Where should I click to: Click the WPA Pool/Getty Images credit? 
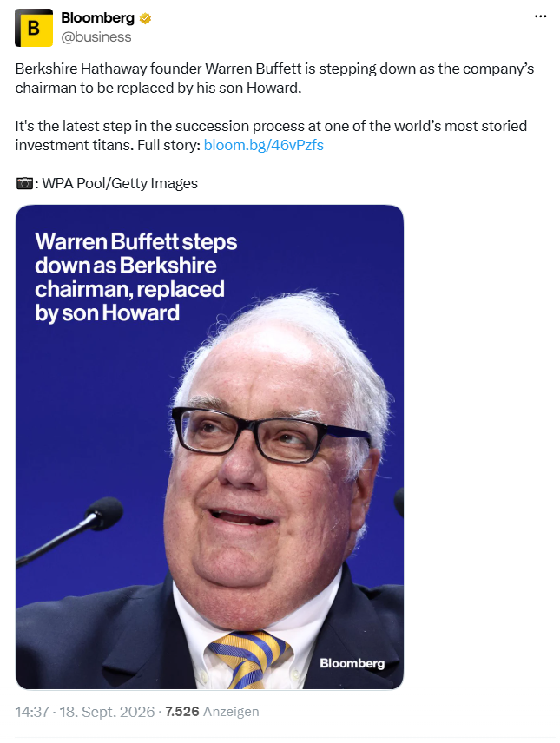(x=120, y=183)
